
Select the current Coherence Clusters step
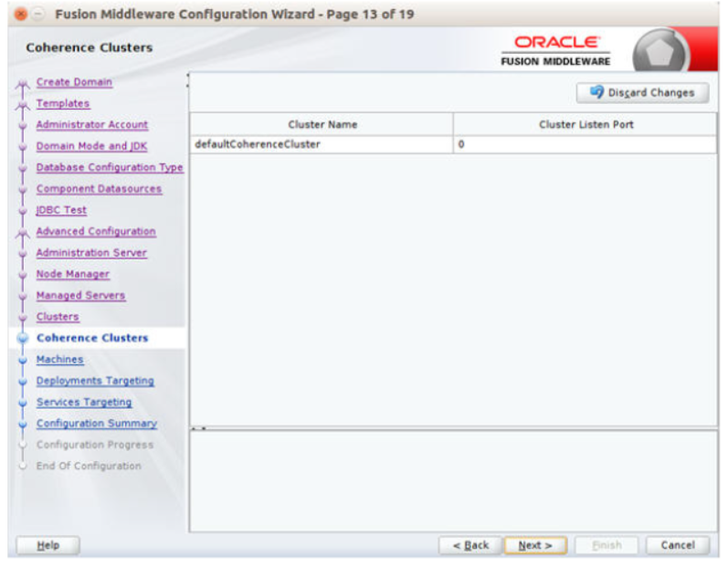tap(92, 338)
